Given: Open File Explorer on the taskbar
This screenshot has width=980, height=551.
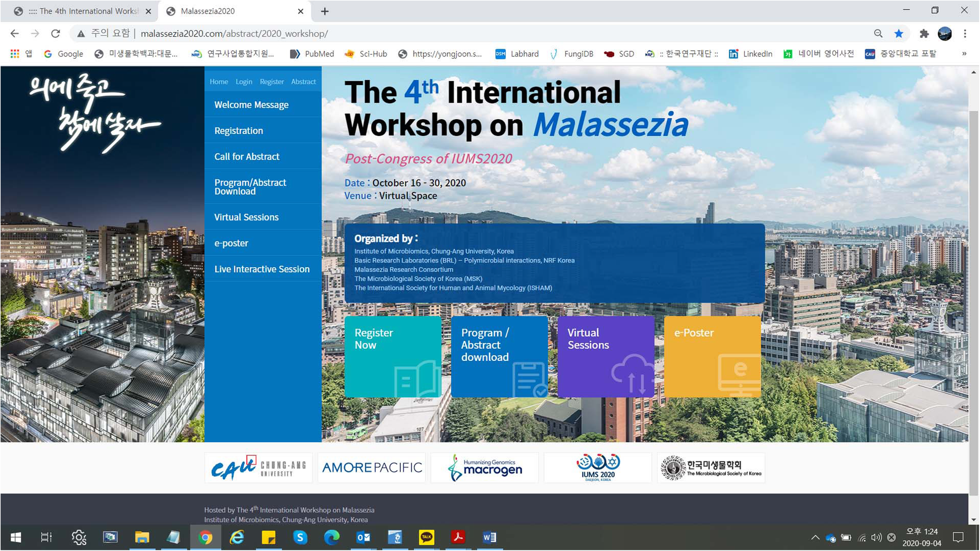Looking at the screenshot, I should pos(142,537).
